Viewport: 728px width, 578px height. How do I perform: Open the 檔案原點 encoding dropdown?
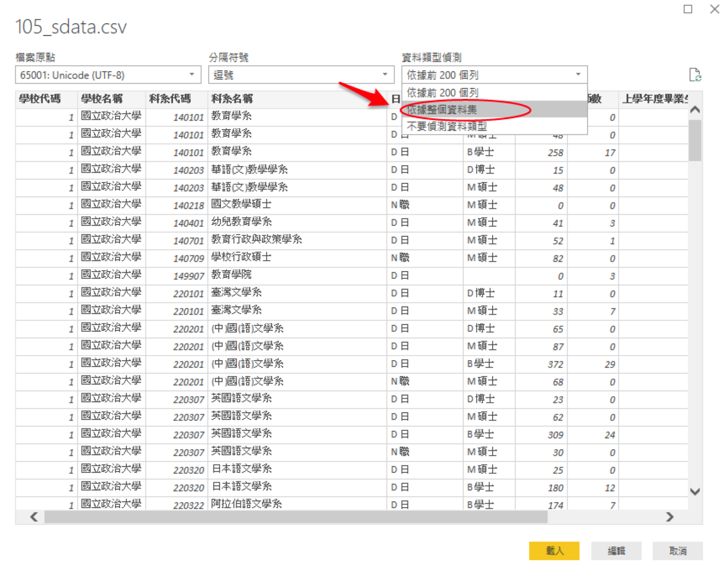tap(108, 75)
